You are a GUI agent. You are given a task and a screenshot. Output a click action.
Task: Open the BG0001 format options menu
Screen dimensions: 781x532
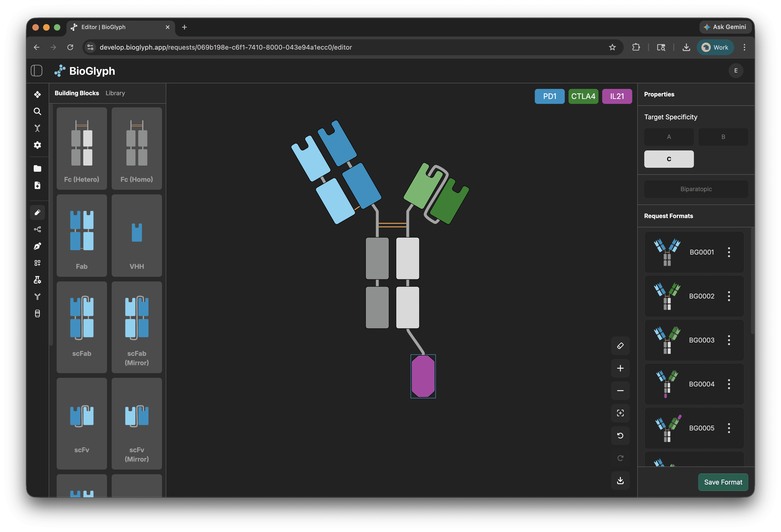pos(729,252)
